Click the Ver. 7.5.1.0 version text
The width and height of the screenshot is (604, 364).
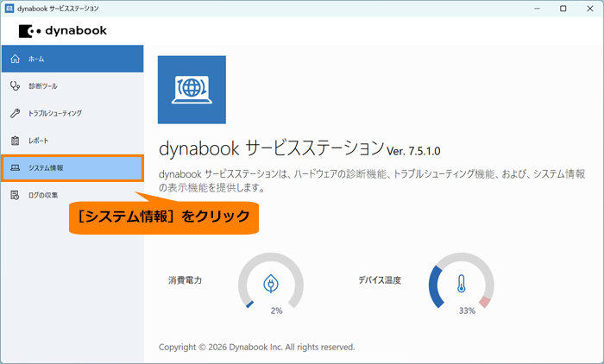coord(413,151)
